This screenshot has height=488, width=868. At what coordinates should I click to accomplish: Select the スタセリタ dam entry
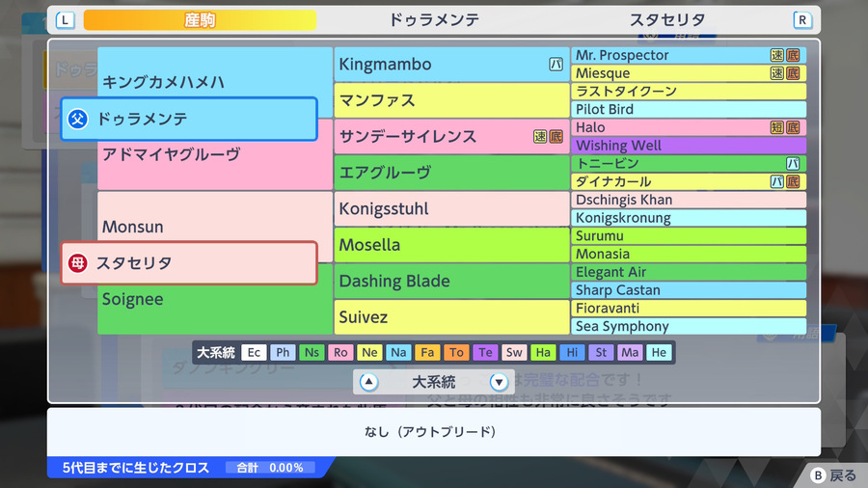189,263
